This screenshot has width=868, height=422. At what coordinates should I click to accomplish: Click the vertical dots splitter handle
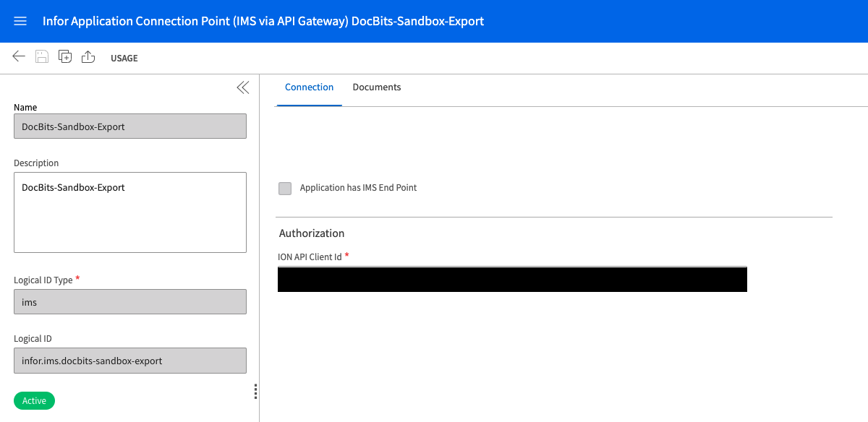(255, 391)
